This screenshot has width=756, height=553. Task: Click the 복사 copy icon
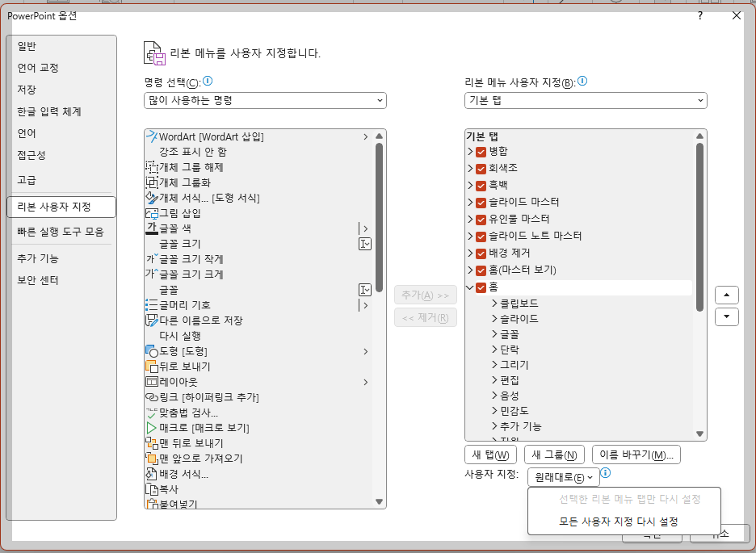[152, 489]
